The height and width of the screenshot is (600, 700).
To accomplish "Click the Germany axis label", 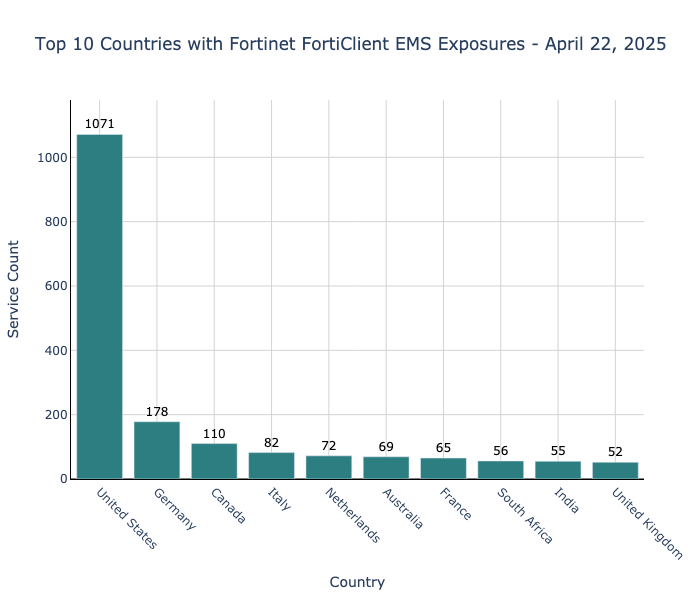I will point(175,509).
